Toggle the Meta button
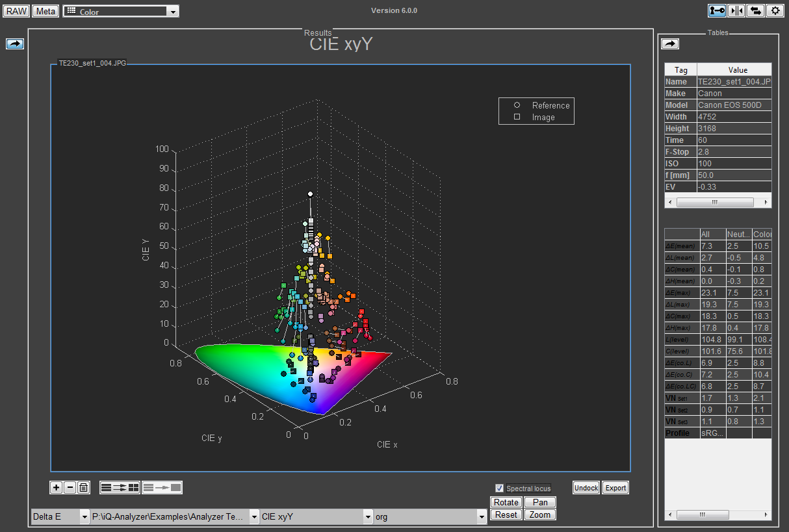The height and width of the screenshot is (532, 789). pyautogui.click(x=45, y=11)
